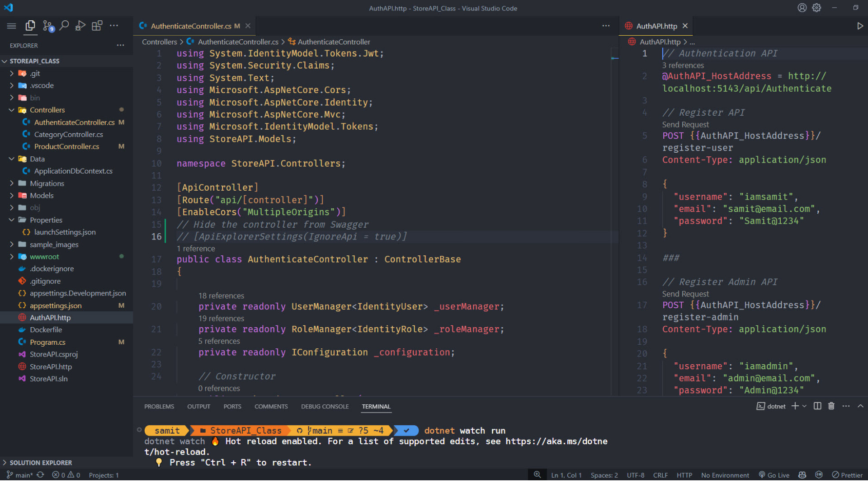
Task: Change language mode HTTP
Action: tap(684, 475)
